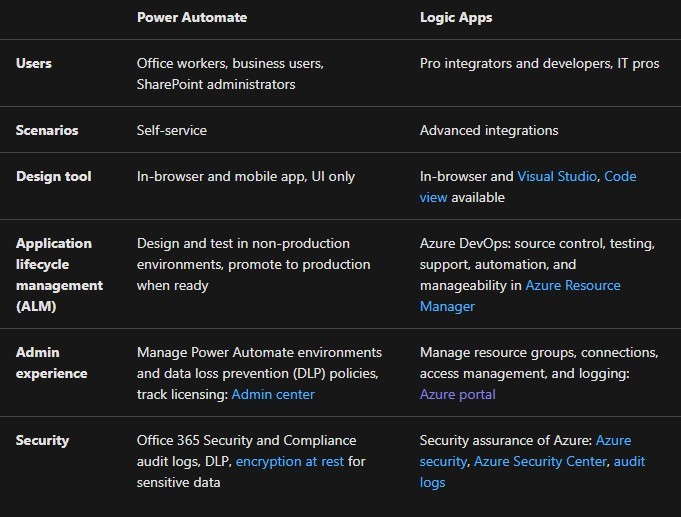Select the Application lifecycle management row label
This screenshot has width=681, height=517.
tap(60, 275)
